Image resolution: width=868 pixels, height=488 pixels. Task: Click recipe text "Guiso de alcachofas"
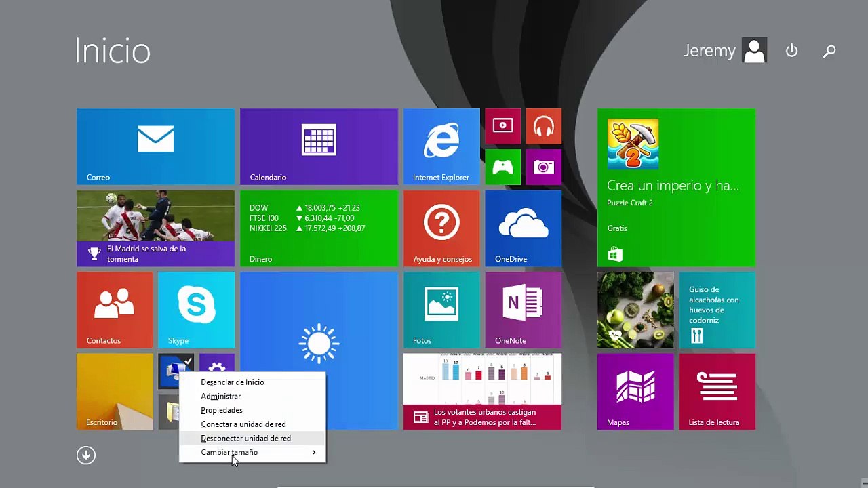click(x=714, y=305)
